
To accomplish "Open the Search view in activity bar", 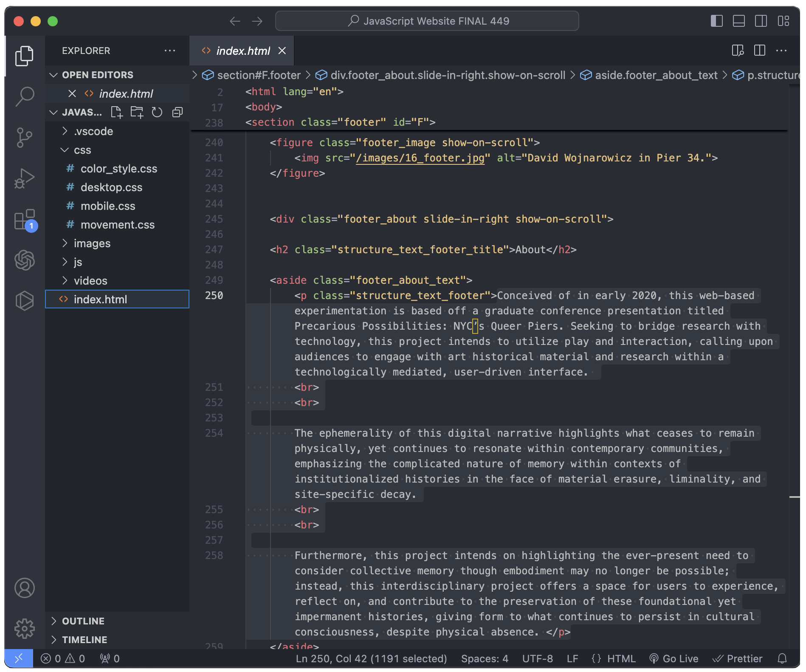I will [25, 96].
